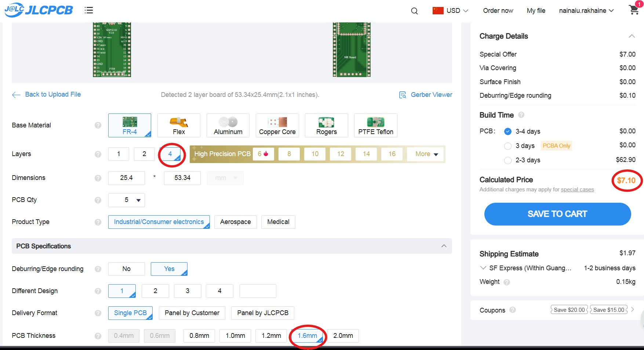This screenshot has width=644, height=350.
Task: Click the help icon beside Base Material
Action: [98, 125]
